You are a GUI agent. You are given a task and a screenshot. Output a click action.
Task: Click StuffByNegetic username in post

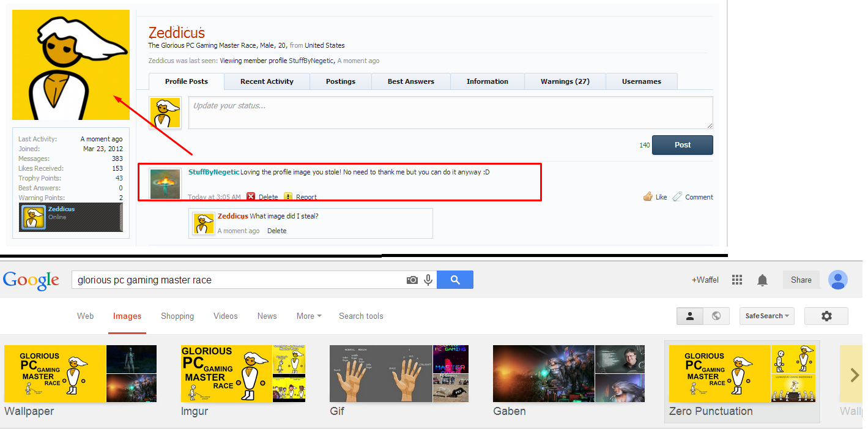(213, 172)
